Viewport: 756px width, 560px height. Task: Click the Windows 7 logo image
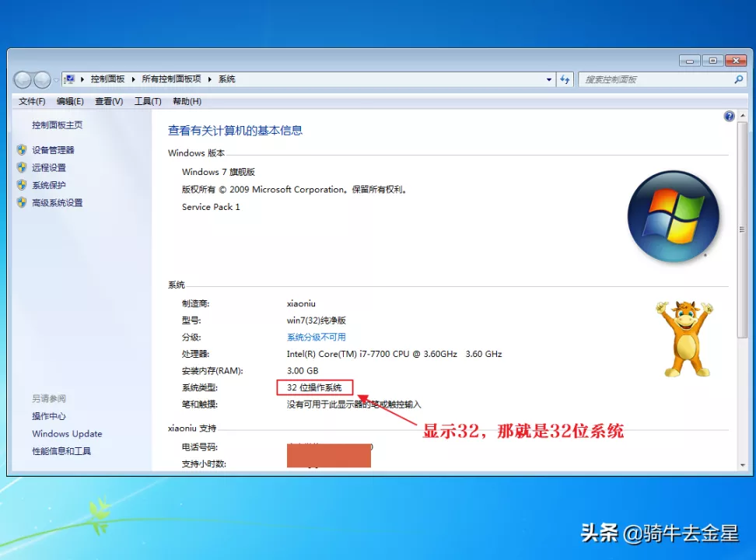674,216
